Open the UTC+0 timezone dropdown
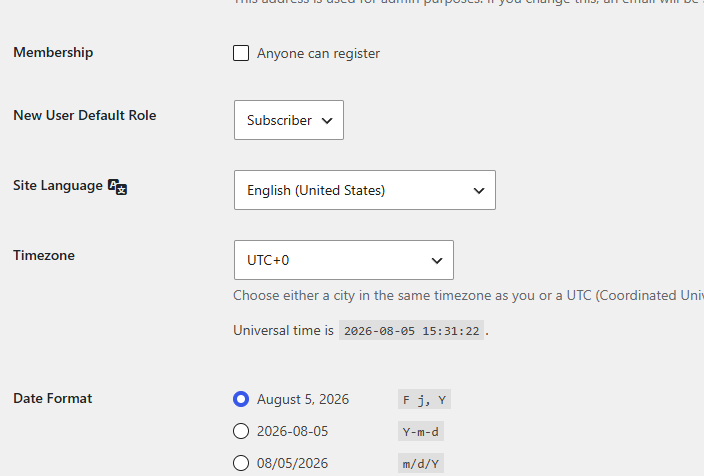The height and width of the screenshot is (476, 704). (x=343, y=260)
